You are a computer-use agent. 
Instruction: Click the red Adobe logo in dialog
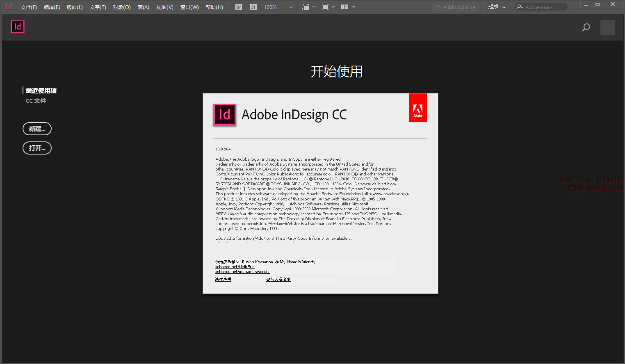[418, 108]
